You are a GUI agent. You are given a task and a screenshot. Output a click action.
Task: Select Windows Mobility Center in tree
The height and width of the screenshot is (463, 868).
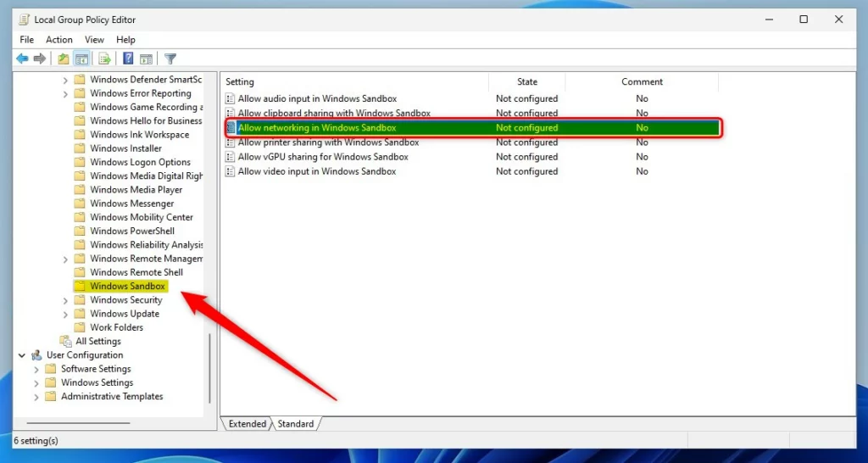142,217
